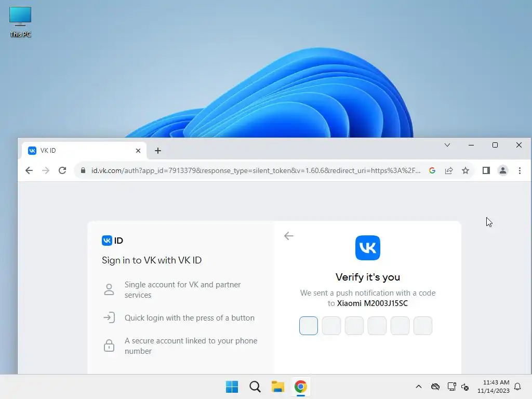The height and width of the screenshot is (399, 532).
Task: Click the Google icon in address bar
Action: pyautogui.click(x=432, y=170)
